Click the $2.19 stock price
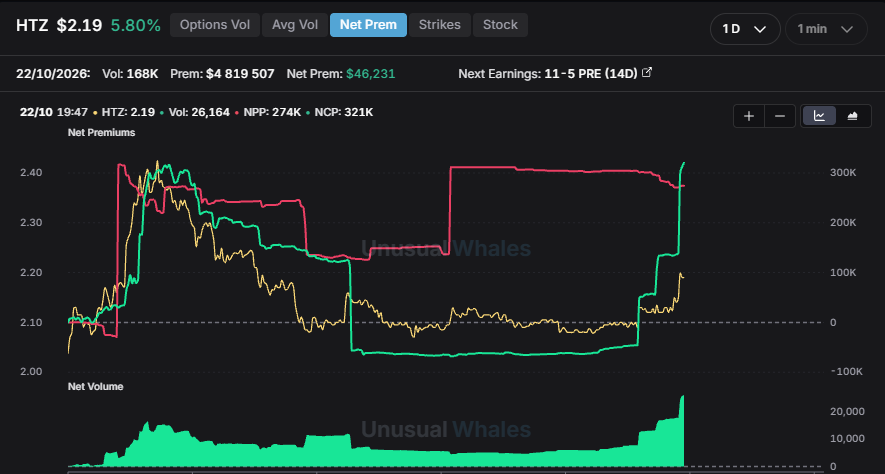The width and height of the screenshot is (885, 474). [79, 25]
